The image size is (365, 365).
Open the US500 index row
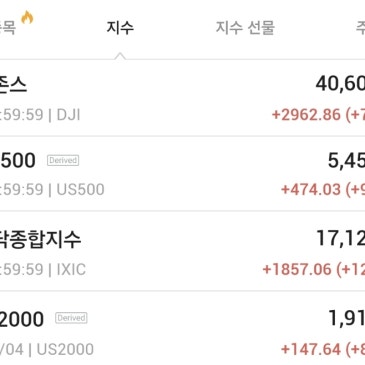click(182, 173)
